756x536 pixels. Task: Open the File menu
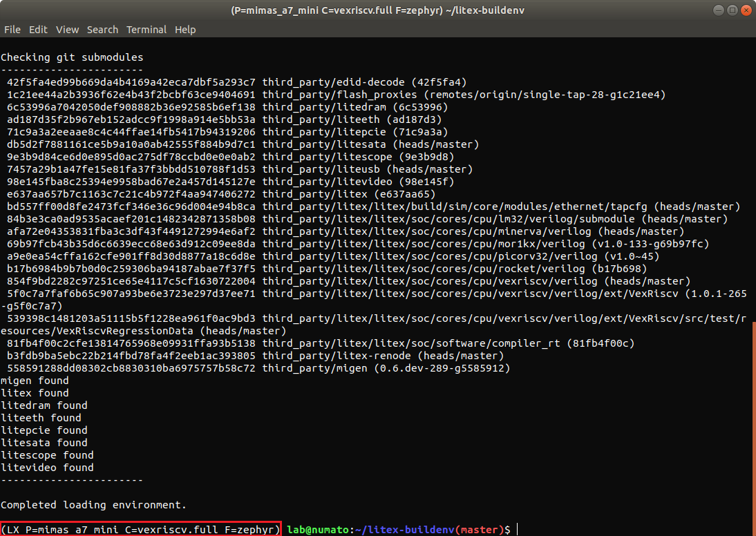pyautogui.click(x=12, y=30)
